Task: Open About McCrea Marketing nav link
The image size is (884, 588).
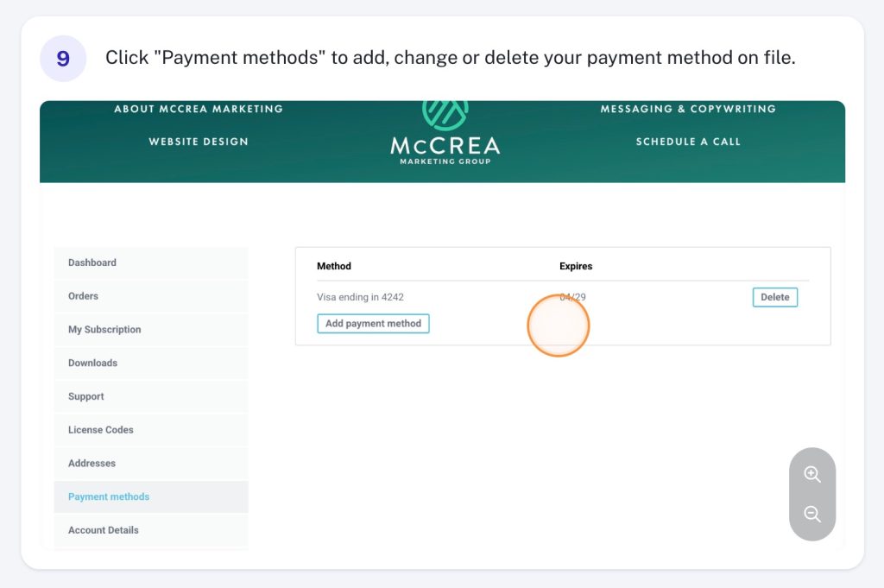Action: (199, 109)
